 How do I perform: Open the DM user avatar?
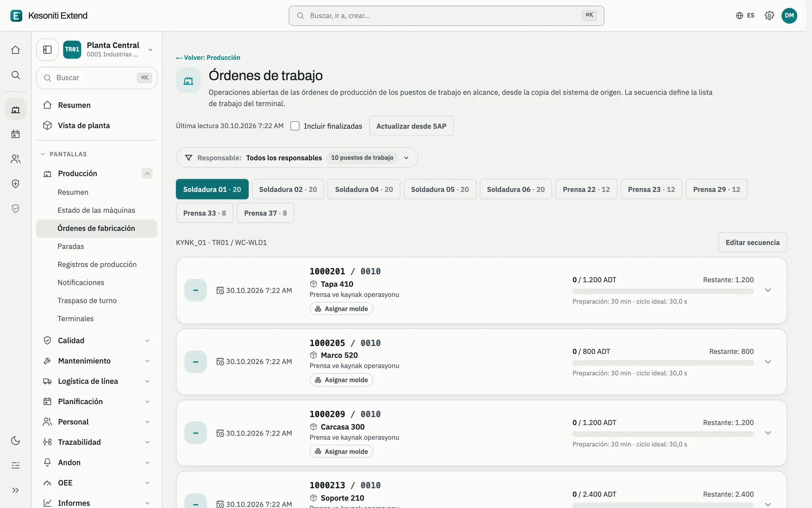click(789, 16)
